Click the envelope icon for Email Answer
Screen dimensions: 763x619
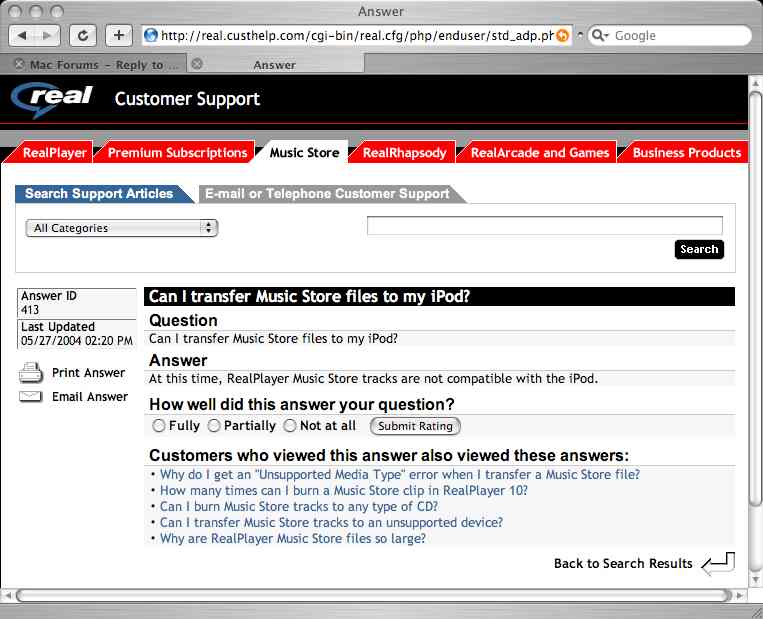coord(31,397)
